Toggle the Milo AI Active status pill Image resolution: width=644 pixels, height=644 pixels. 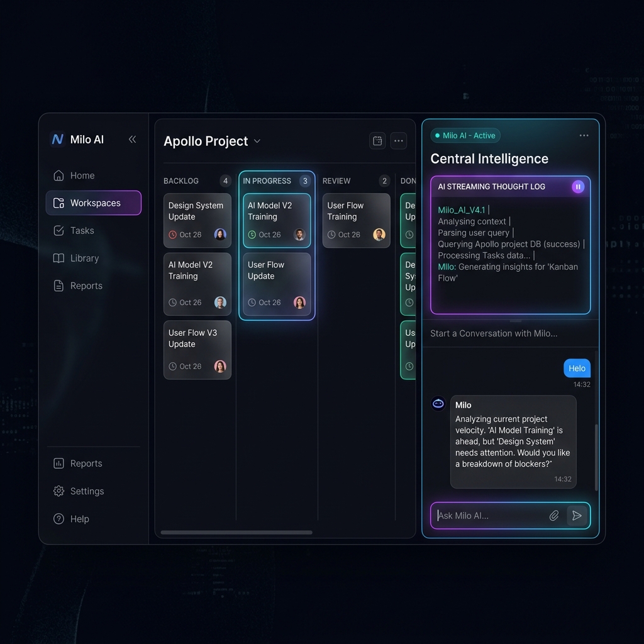coord(465,136)
